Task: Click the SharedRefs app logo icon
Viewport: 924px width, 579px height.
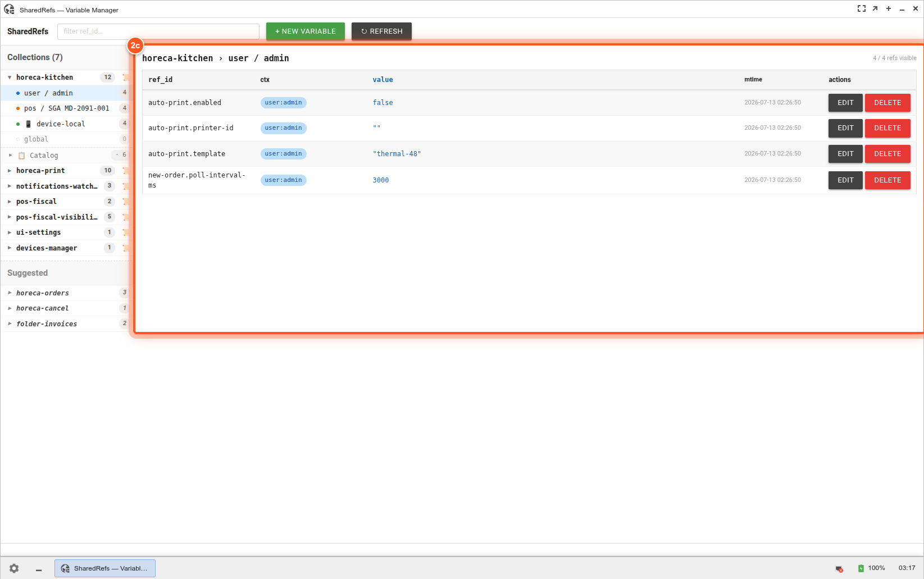Action: click(x=10, y=10)
